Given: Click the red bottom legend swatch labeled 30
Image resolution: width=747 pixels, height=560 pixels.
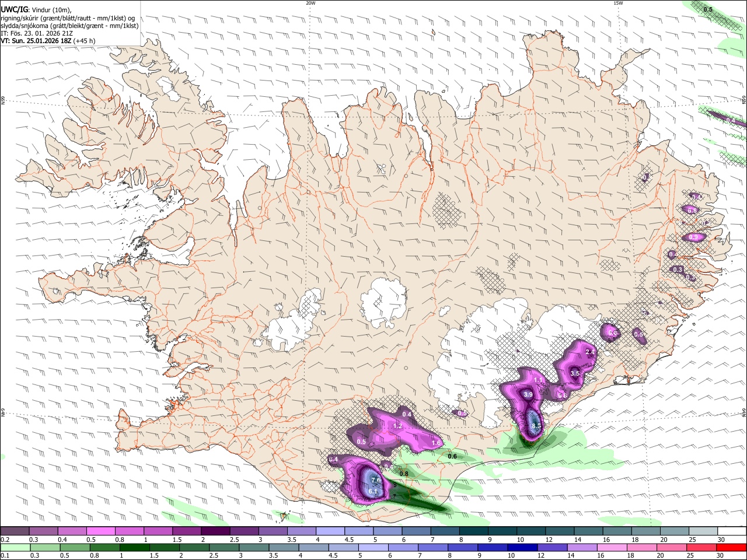Looking at the screenshot, I should [x=731, y=548].
